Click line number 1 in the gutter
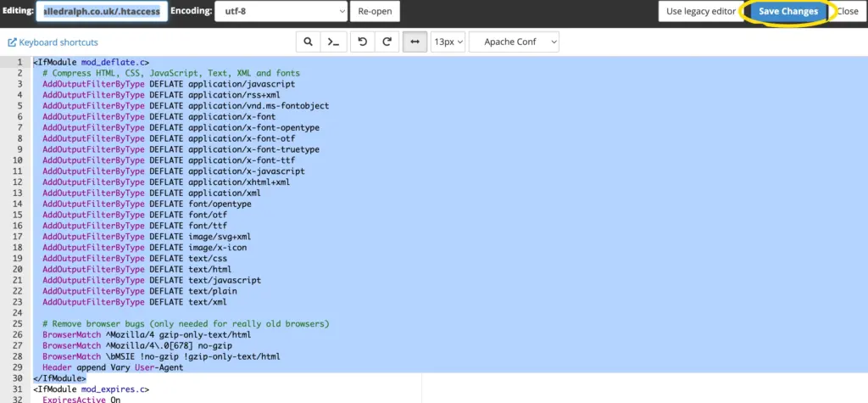 pyautogui.click(x=20, y=62)
